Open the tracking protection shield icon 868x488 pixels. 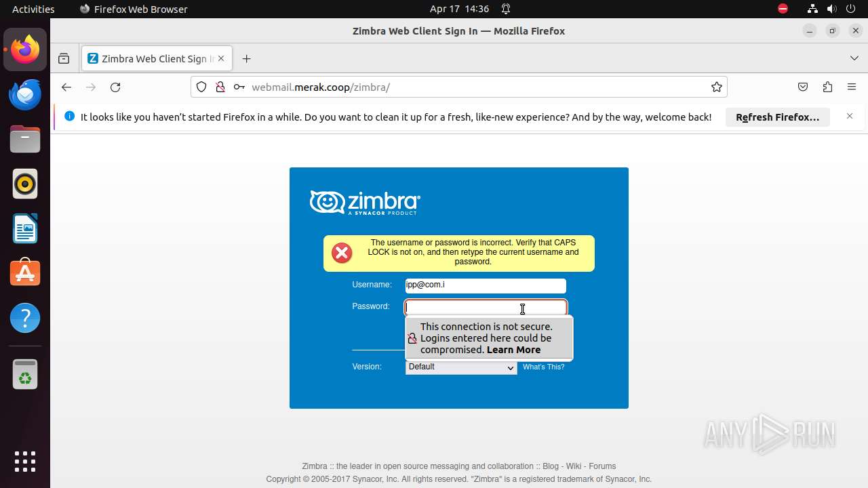pyautogui.click(x=201, y=87)
